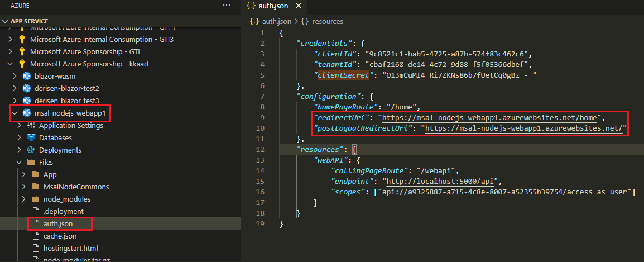Click the key icon beside Internal Consumption - GTI3

22,40
